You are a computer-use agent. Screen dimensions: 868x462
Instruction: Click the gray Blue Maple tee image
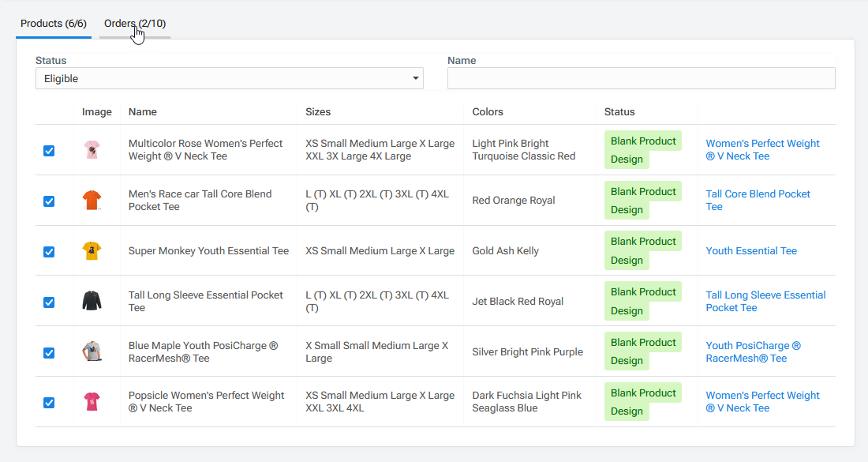(92, 351)
